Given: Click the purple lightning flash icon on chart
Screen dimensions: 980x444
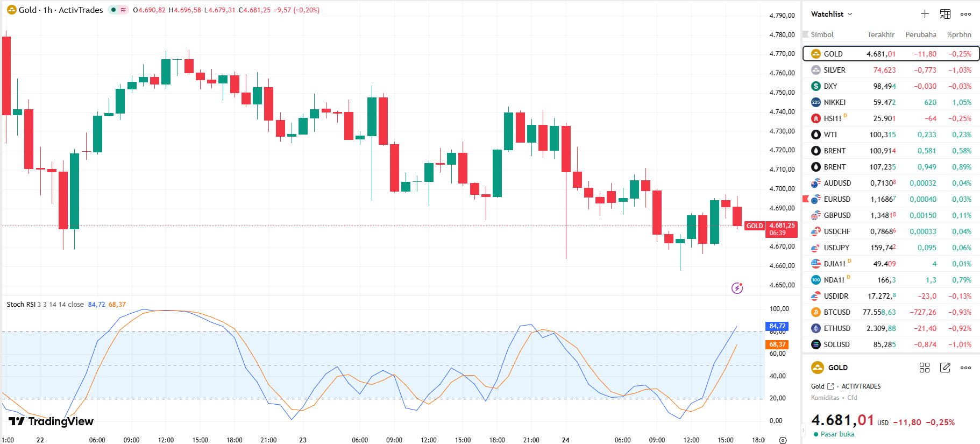Looking at the screenshot, I should (737, 288).
